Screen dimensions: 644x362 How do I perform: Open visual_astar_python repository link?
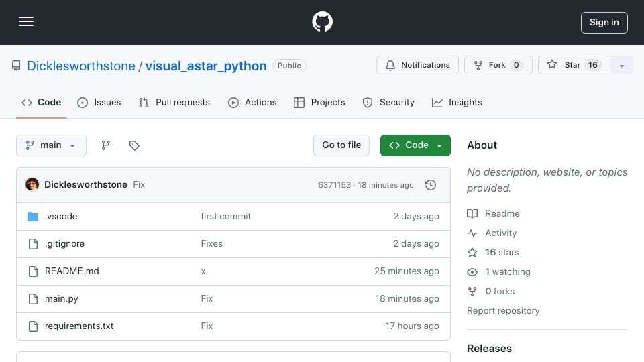tap(206, 66)
